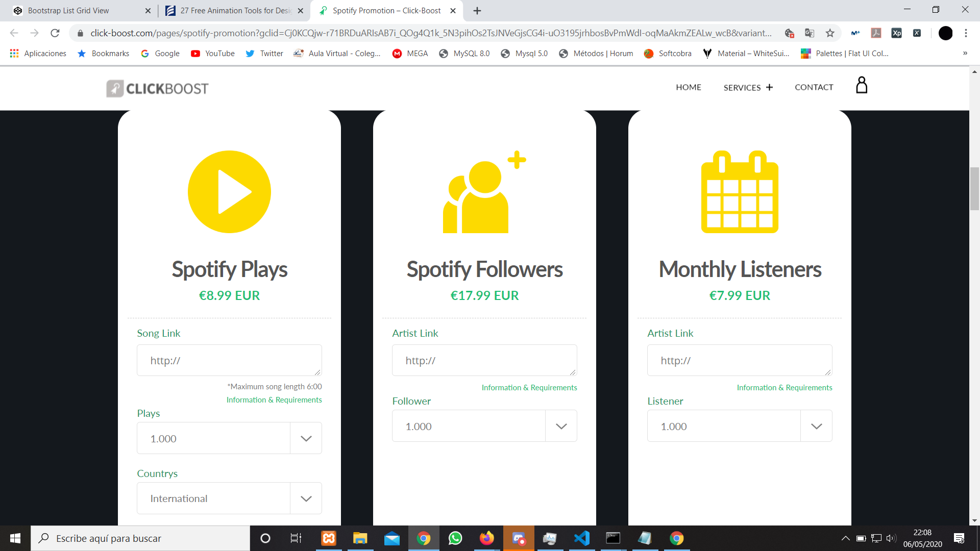
Task: Show hidden system tray icons
Action: click(x=845, y=538)
